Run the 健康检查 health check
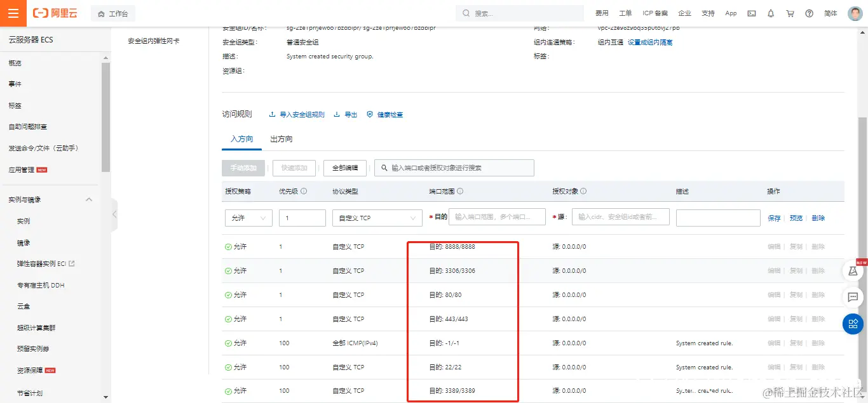This screenshot has height=403, width=868. coord(385,114)
